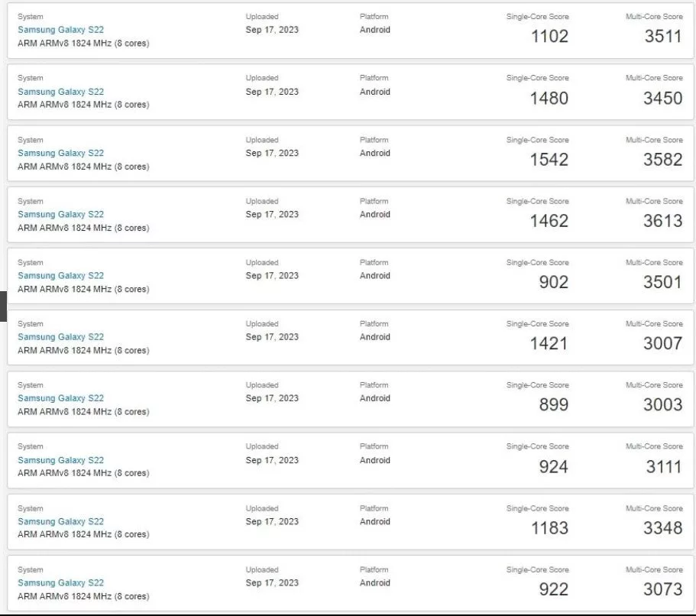
Task: Click the multi-core score 3007
Action: pos(662,343)
